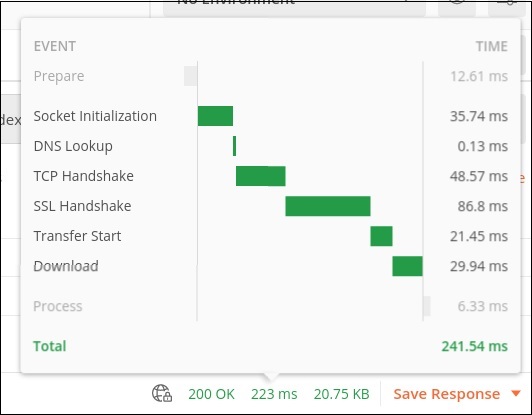The image size is (532, 415).
Task: Click the Total row label
Action: coord(50,346)
